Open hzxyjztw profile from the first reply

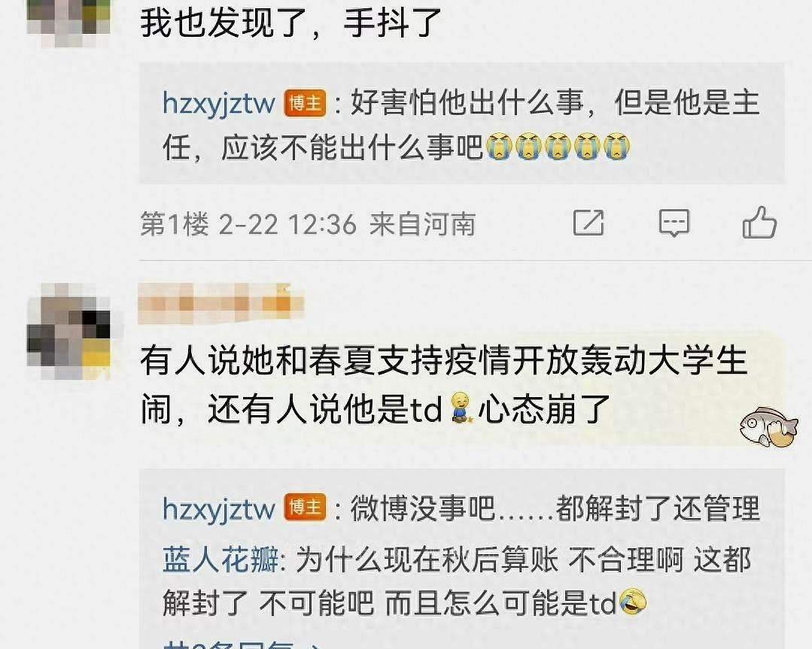point(218,104)
